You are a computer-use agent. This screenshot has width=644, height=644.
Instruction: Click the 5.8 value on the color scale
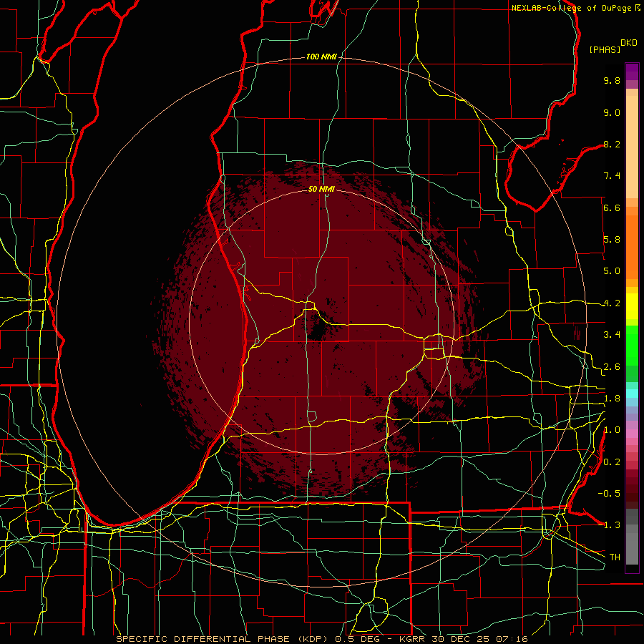pyautogui.click(x=612, y=240)
